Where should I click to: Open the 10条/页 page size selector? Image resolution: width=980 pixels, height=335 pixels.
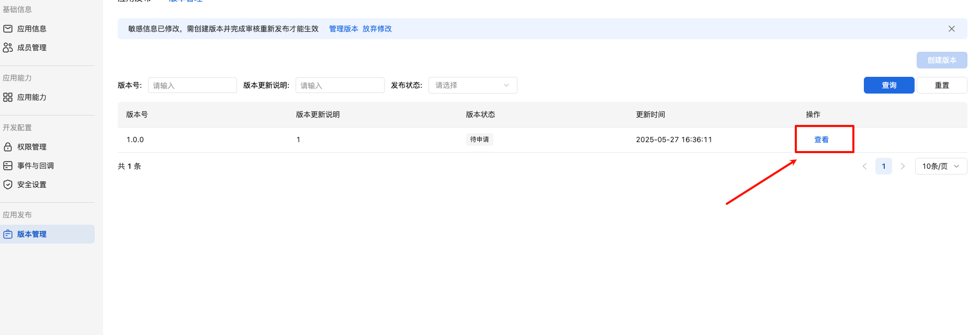point(940,166)
